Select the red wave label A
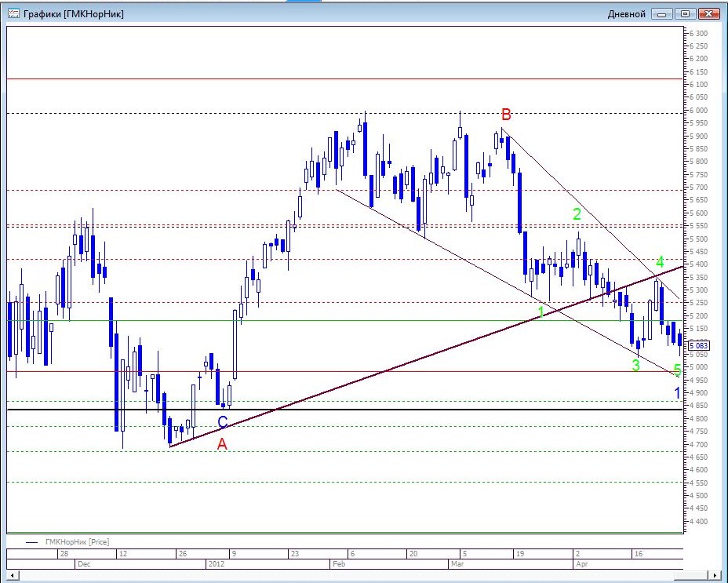 point(222,444)
